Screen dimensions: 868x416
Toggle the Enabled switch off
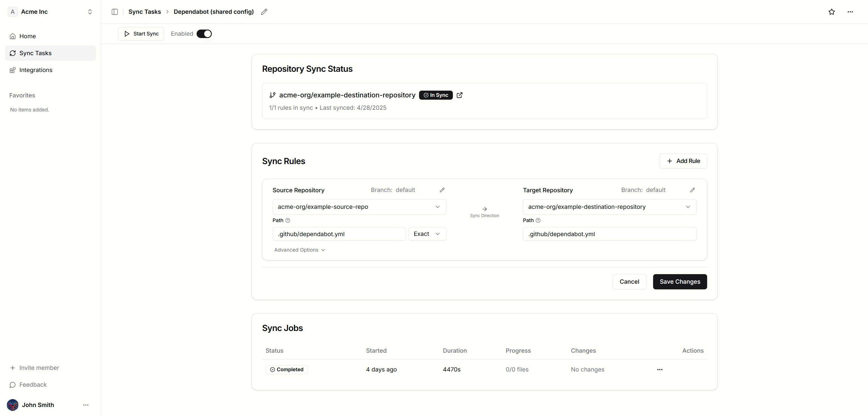pyautogui.click(x=204, y=34)
